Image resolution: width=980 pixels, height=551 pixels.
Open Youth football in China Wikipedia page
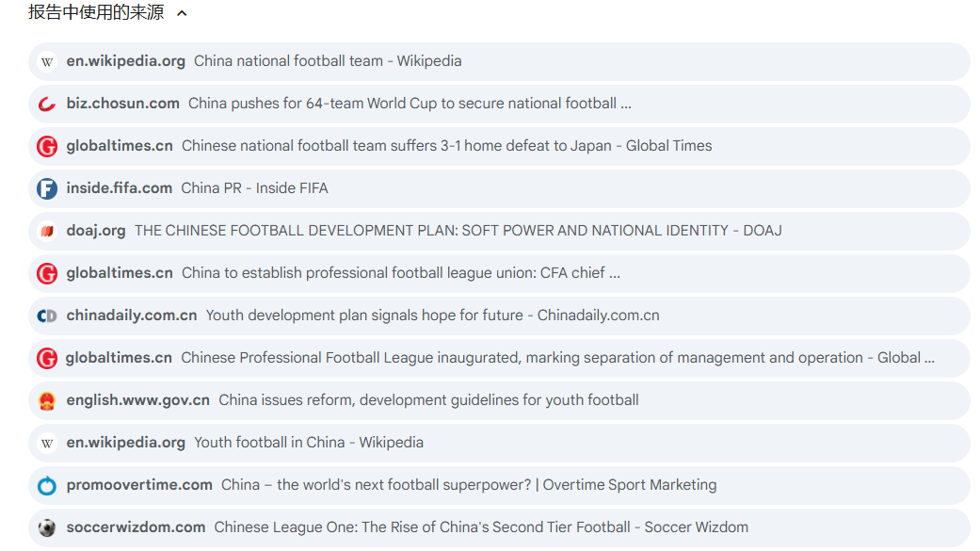(x=308, y=443)
